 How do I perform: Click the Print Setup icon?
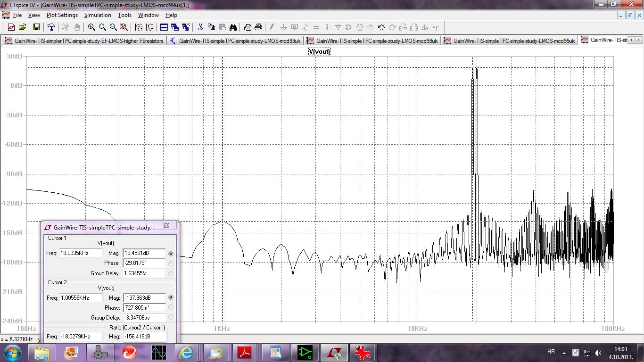(248, 27)
